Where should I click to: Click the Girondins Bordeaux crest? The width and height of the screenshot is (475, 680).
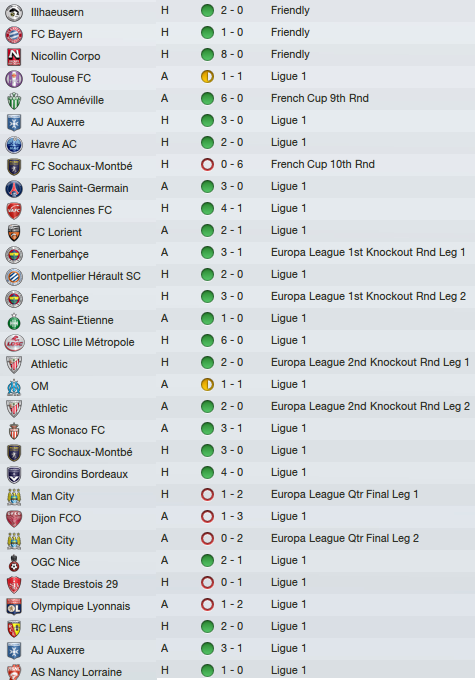click(x=14, y=474)
